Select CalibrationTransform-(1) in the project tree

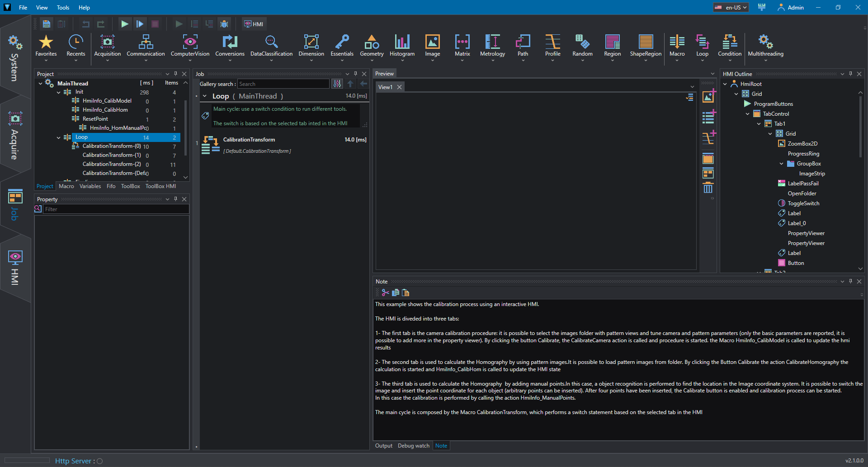pos(112,155)
